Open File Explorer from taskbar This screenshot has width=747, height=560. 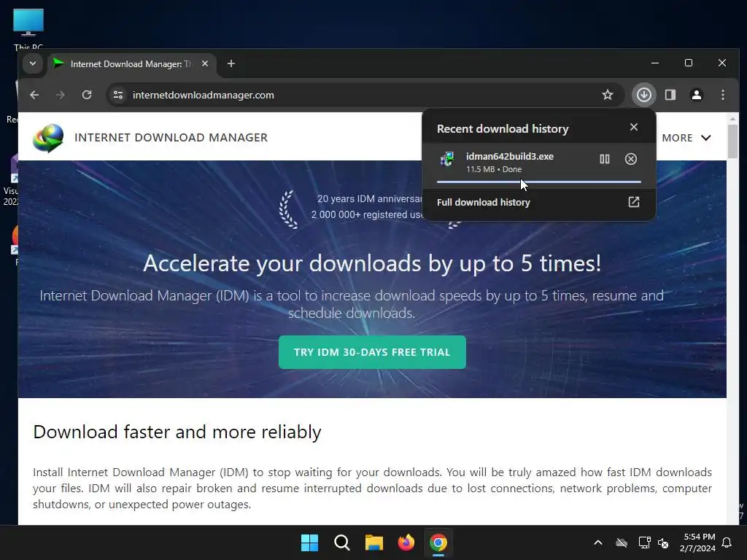(374, 542)
